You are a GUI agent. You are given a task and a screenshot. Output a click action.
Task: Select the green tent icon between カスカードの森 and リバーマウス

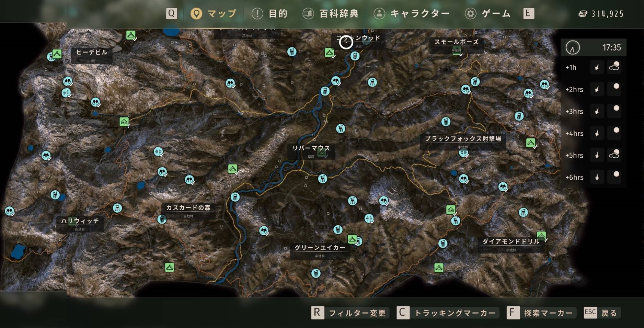tap(233, 169)
